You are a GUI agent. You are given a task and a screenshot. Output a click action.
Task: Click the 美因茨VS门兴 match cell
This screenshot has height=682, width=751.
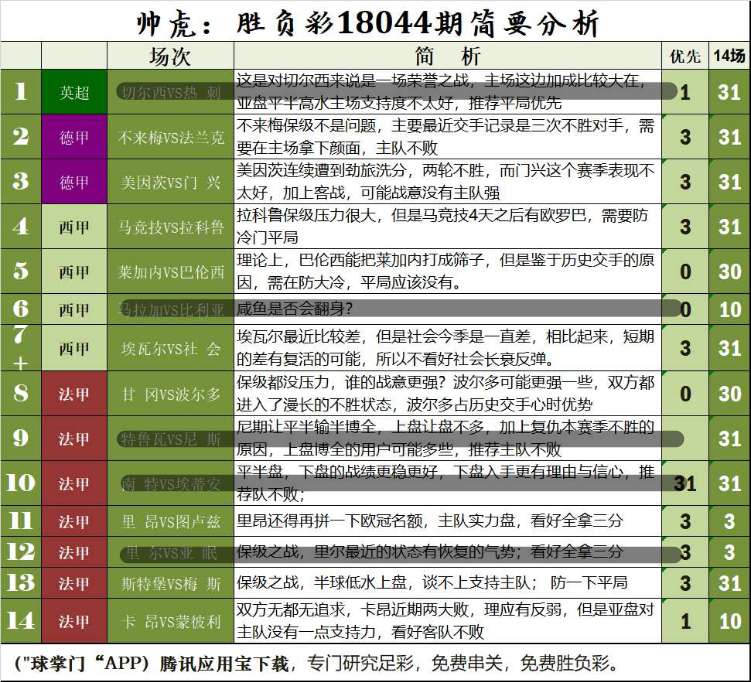pos(171,182)
